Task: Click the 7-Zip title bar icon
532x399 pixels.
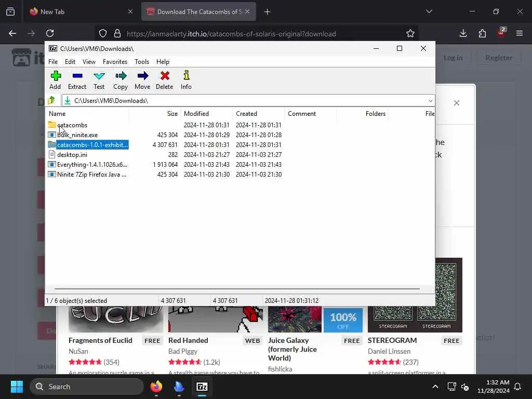Action: [x=53, y=48]
